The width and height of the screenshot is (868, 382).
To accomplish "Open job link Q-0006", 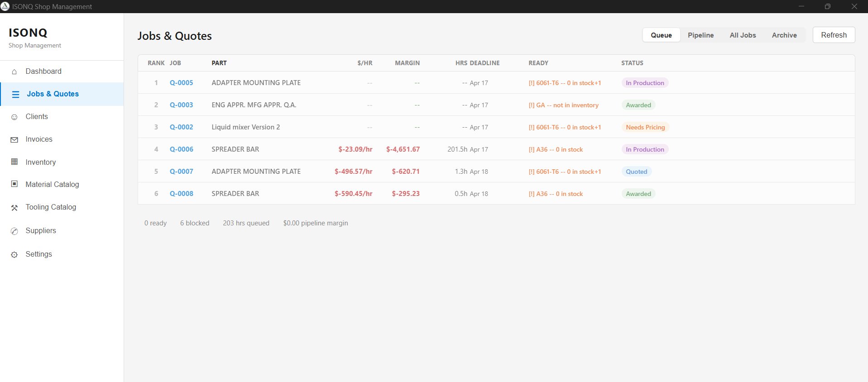I will pyautogui.click(x=181, y=149).
